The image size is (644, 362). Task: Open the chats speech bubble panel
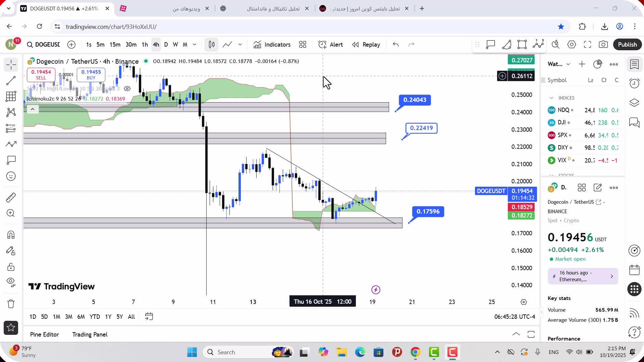click(634, 122)
